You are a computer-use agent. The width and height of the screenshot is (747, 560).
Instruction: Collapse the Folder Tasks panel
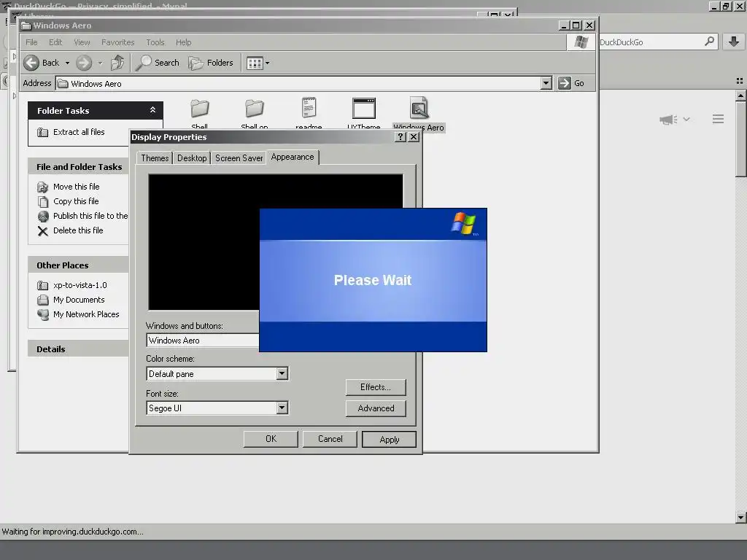[152, 110]
